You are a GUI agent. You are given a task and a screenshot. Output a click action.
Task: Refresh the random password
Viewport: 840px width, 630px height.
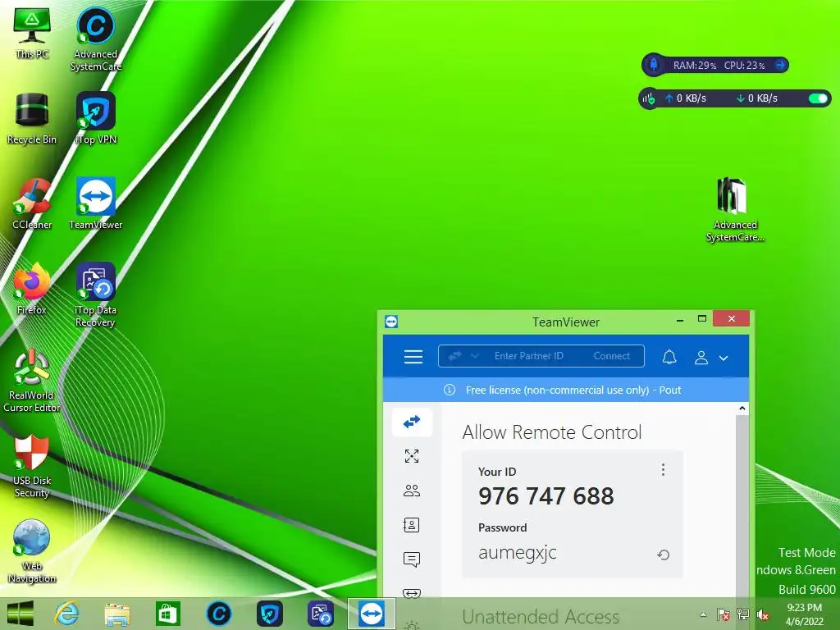663,555
